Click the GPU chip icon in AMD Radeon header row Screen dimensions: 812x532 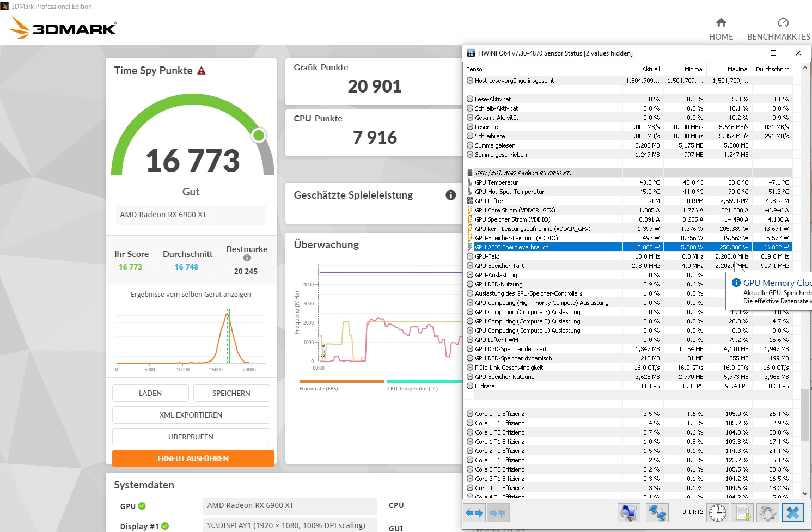(x=470, y=173)
